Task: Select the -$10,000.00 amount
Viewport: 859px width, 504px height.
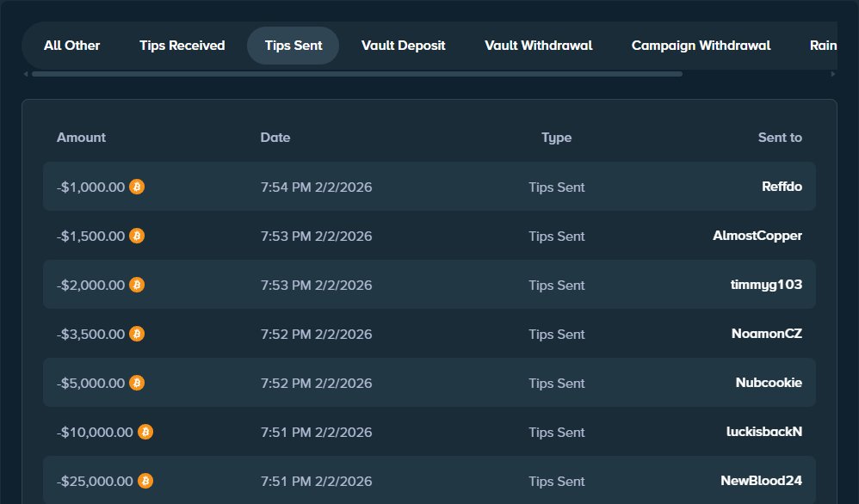Action: tap(95, 433)
